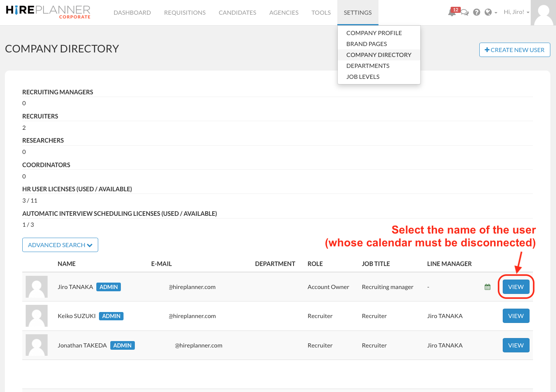Choose Departments in the Settings dropdown
The height and width of the screenshot is (392, 556).
[x=368, y=66]
